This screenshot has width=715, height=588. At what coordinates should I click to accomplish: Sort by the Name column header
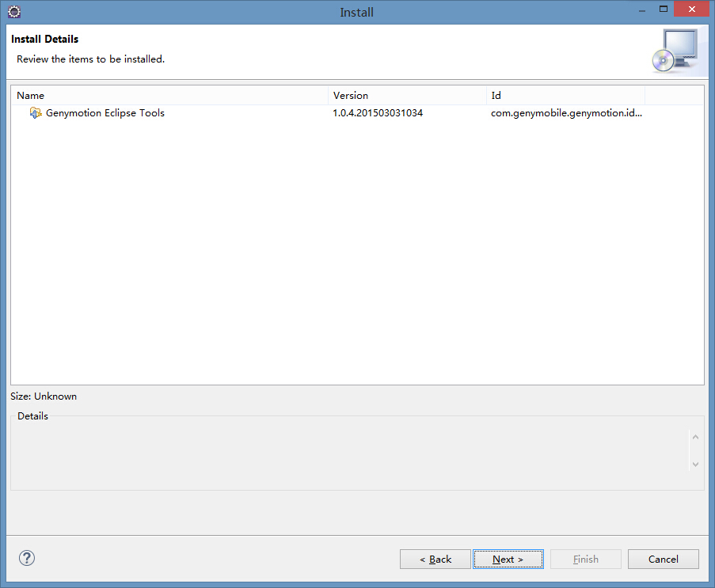169,95
